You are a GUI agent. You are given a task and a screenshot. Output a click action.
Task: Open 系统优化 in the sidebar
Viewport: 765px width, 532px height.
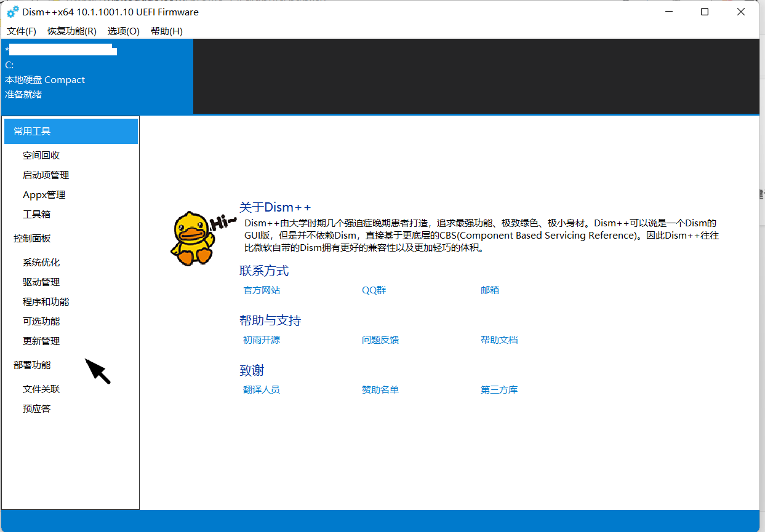click(41, 263)
